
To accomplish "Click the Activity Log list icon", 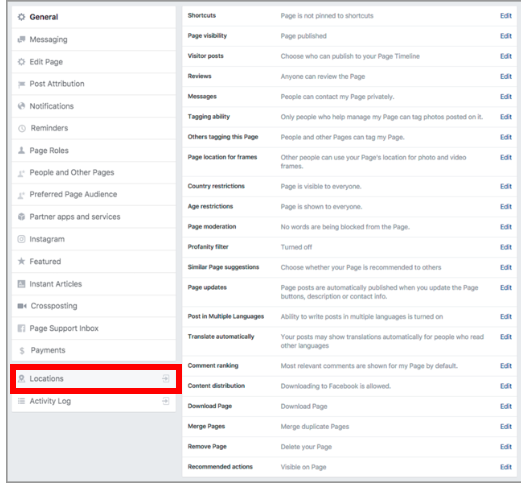I will pyautogui.click(x=21, y=401).
